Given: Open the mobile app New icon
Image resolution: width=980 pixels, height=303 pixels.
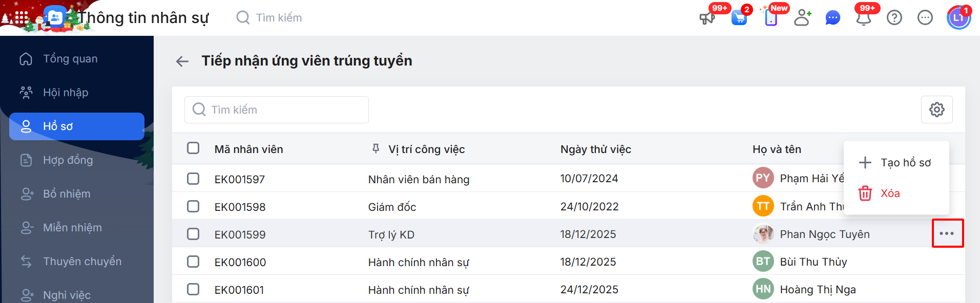Looking at the screenshot, I should click(771, 18).
